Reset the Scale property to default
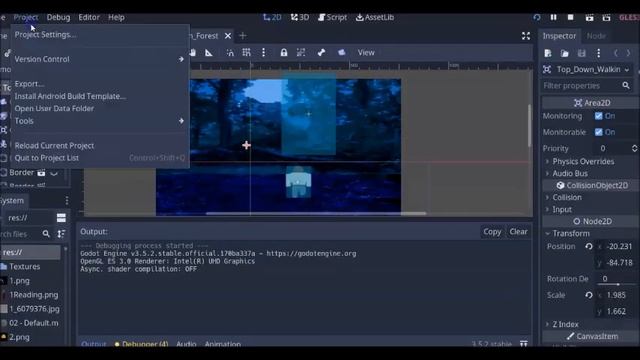Screen dimensions: 640x360 [x=589, y=295]
